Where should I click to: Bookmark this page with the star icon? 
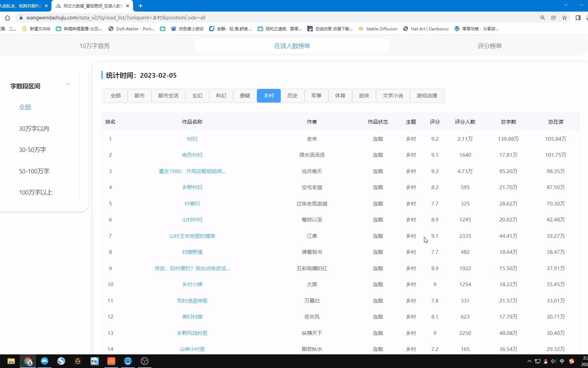click(x=565, y=18)
